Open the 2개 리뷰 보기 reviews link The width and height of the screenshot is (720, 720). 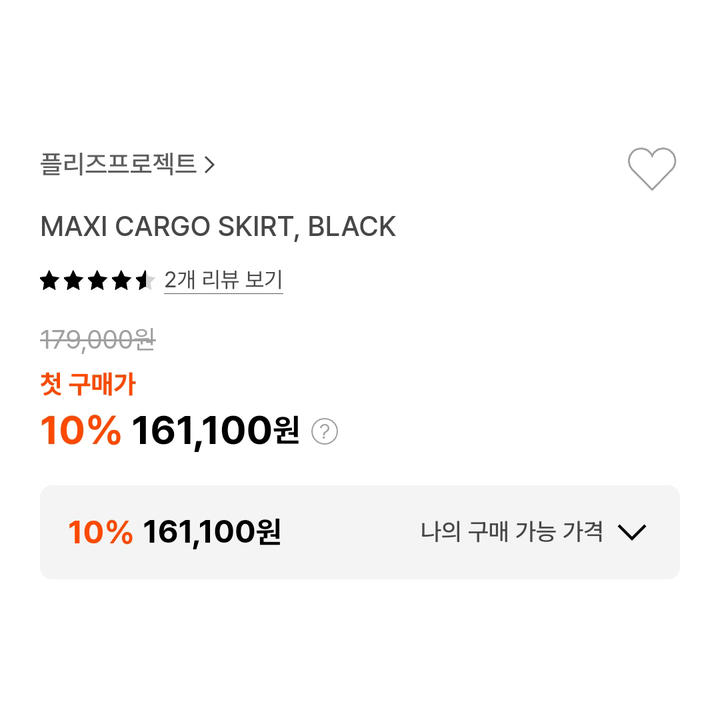(x=223, y=280)
